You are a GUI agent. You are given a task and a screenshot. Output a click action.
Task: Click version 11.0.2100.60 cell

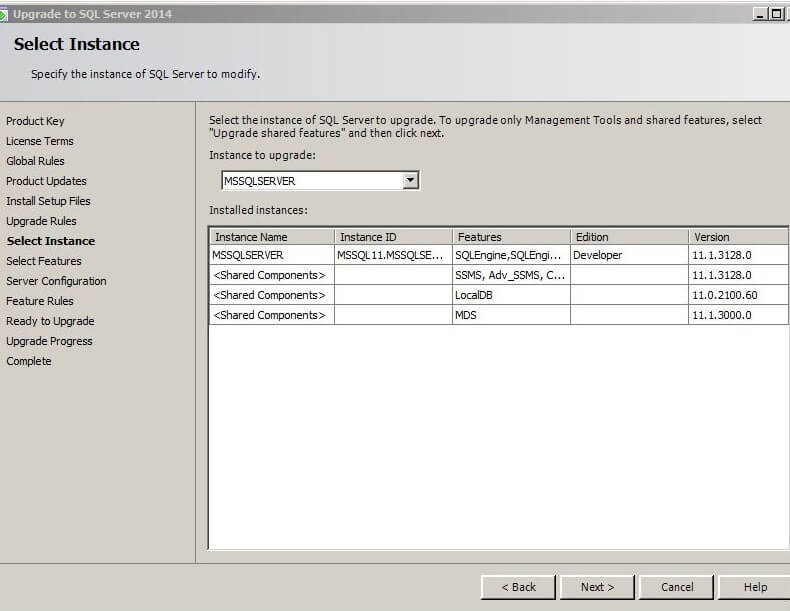pos(738,295)
